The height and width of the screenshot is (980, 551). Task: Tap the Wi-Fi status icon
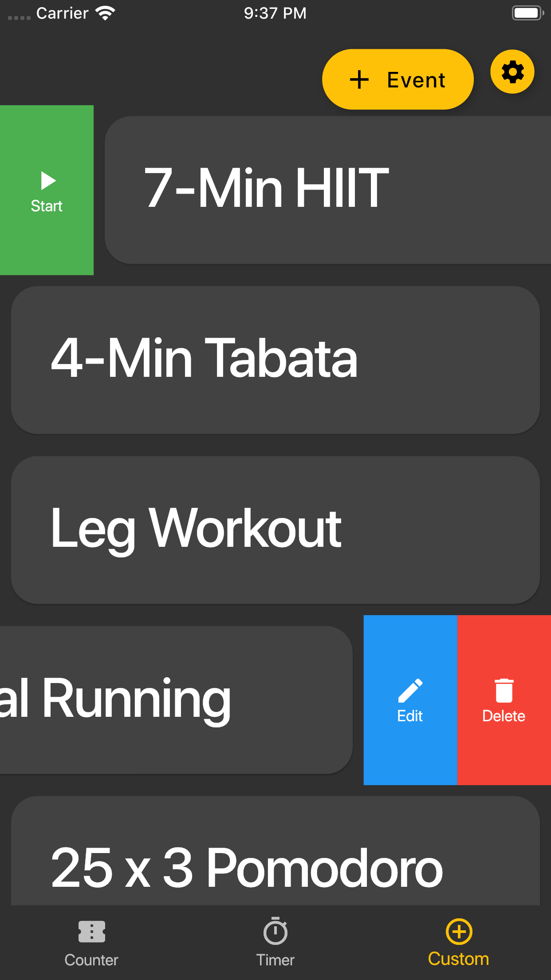[x=105, y=13]
